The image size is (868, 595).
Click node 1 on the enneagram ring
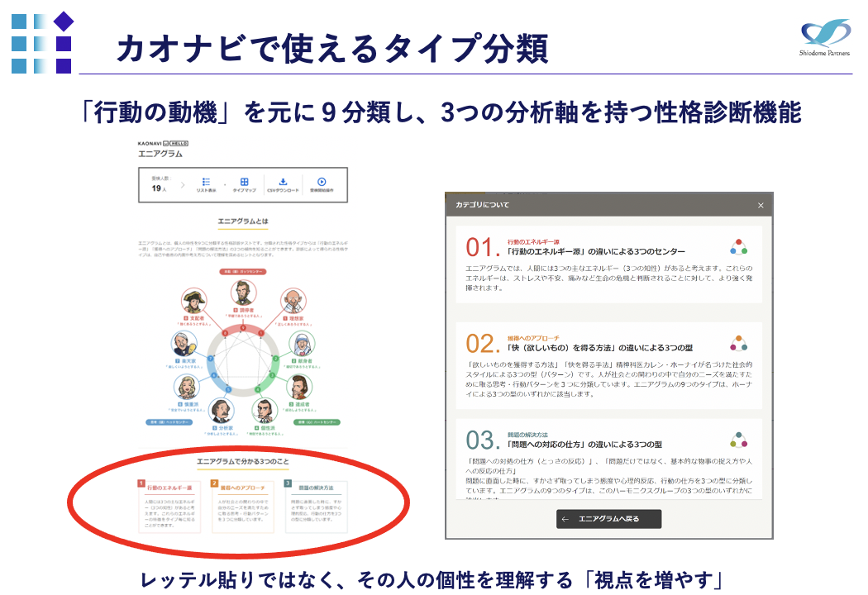262,333
